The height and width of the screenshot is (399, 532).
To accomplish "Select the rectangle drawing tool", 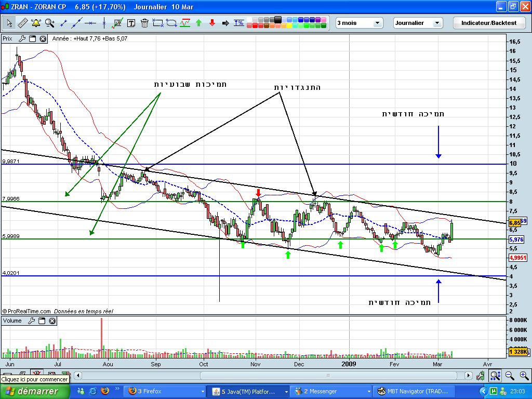I will pyautogui.click(x=158, y=23).
